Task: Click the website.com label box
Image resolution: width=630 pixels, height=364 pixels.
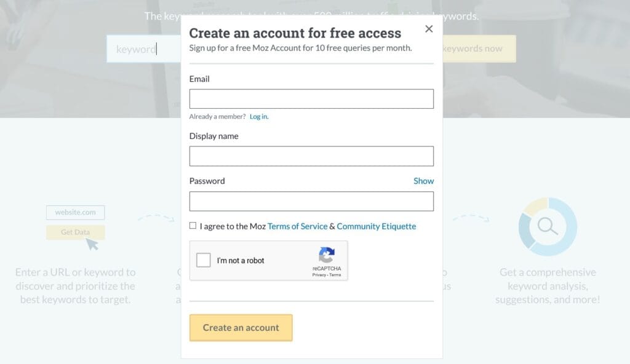Action: (75, 212)
